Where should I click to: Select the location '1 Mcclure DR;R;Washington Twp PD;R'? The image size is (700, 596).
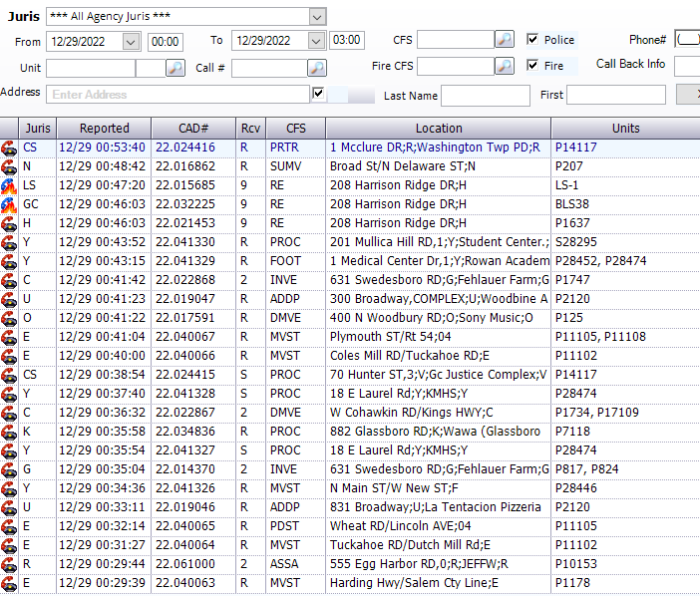pyautogui.click(x=435, y=148)
